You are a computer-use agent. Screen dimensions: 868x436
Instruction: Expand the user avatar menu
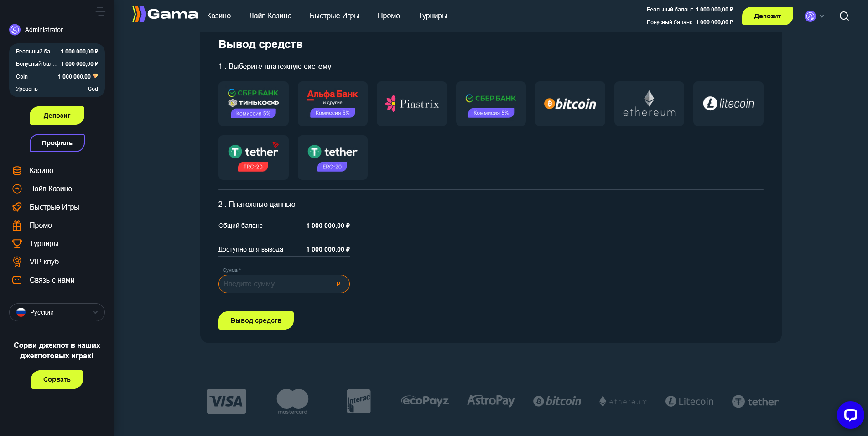coord(814,16)
